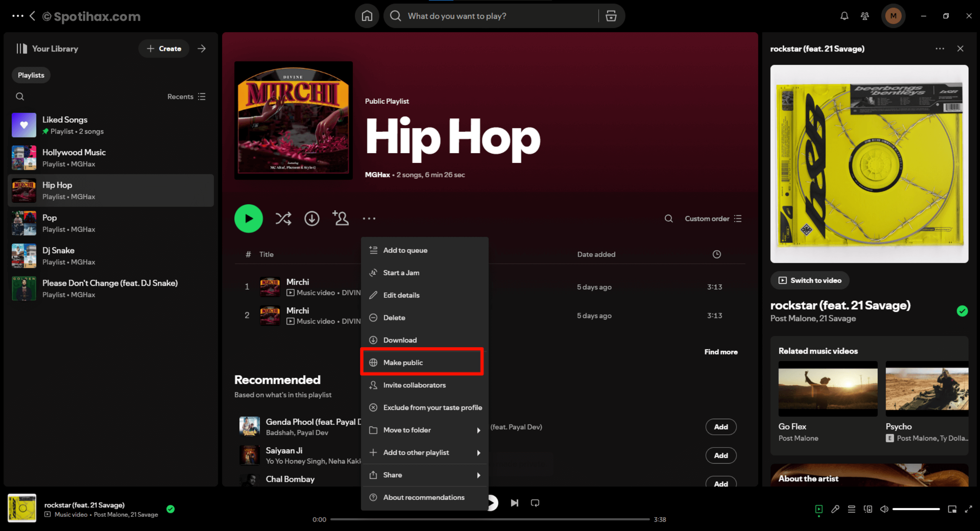Select Add to queue
The image size is (980, 531).
(425, 250)
